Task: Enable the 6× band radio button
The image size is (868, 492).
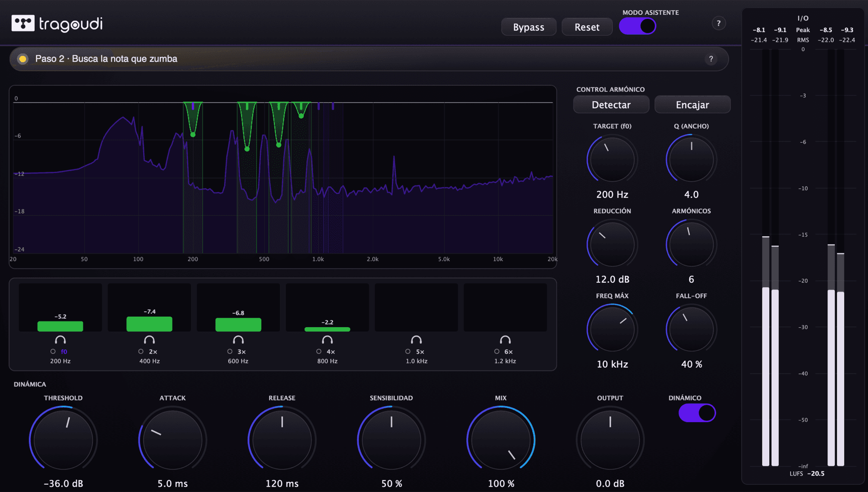Action: (x=497, y=351)
